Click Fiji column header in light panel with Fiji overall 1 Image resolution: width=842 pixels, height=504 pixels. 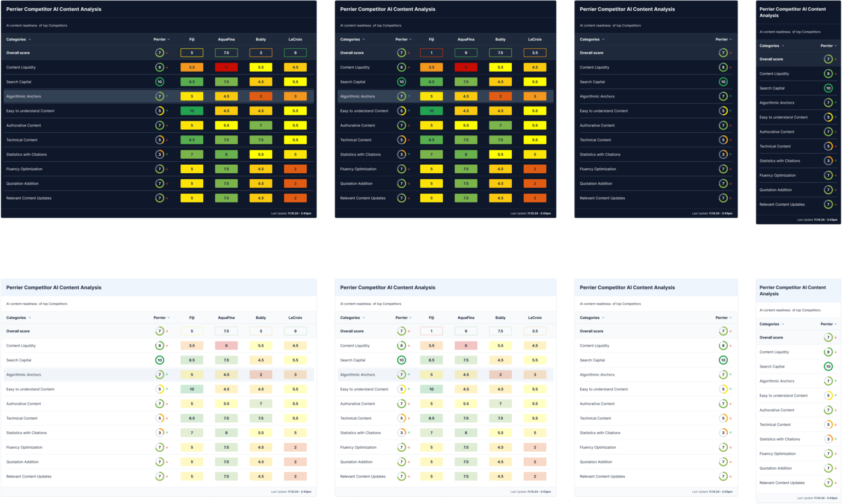pos(431,318)
